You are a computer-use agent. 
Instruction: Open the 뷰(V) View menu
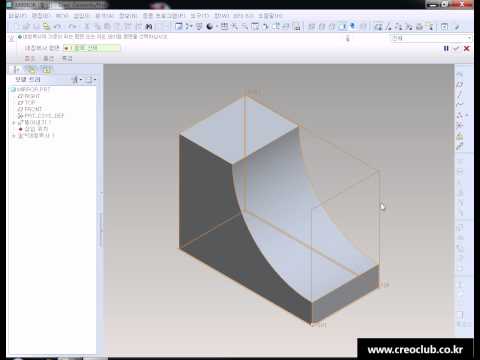pos(62,16)
